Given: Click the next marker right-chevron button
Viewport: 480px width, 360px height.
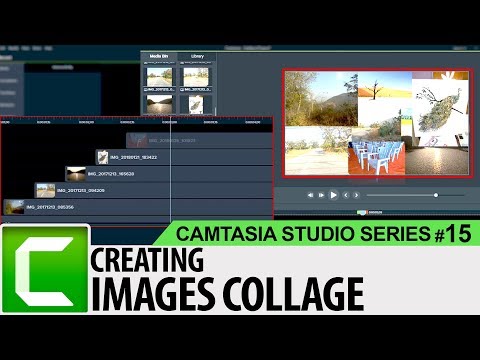Looking at the screenshot, I should [x=356, y=195].
